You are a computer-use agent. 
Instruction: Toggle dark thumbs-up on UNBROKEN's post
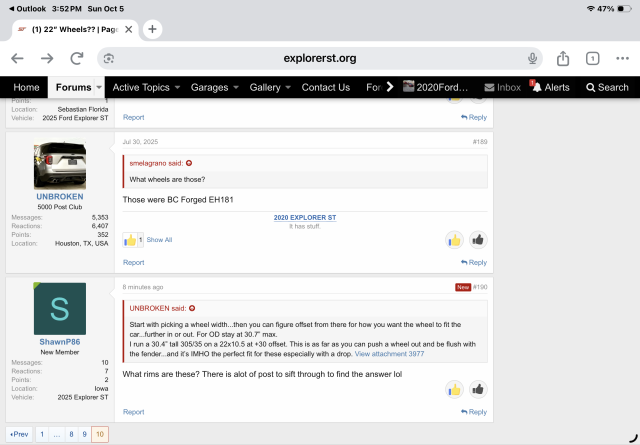(x=478, y=240)
